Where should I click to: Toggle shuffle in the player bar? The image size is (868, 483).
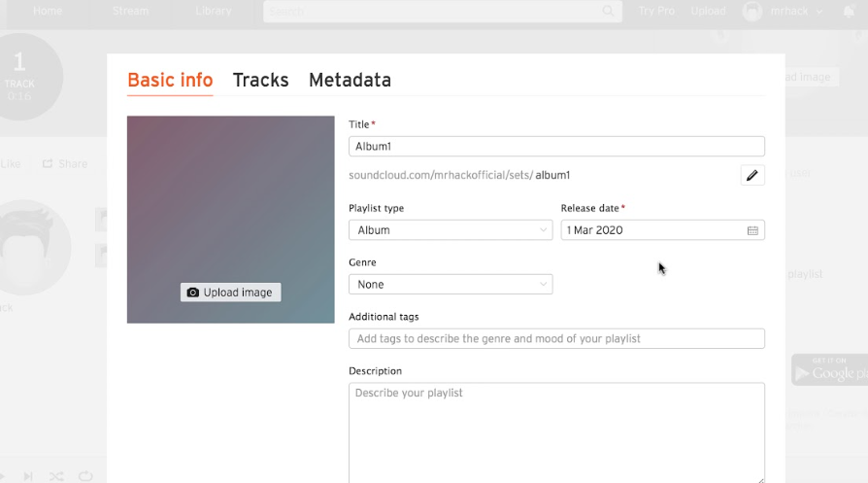coord(56,475)
